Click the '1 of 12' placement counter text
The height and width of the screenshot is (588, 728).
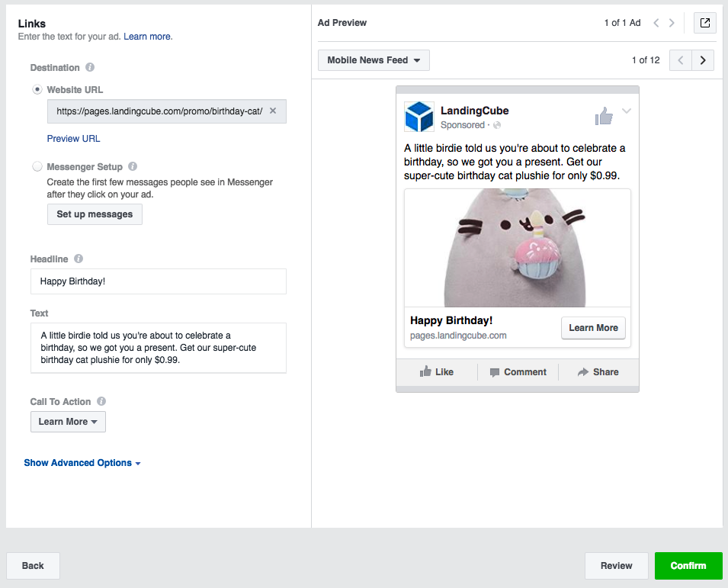coord(646,60)
